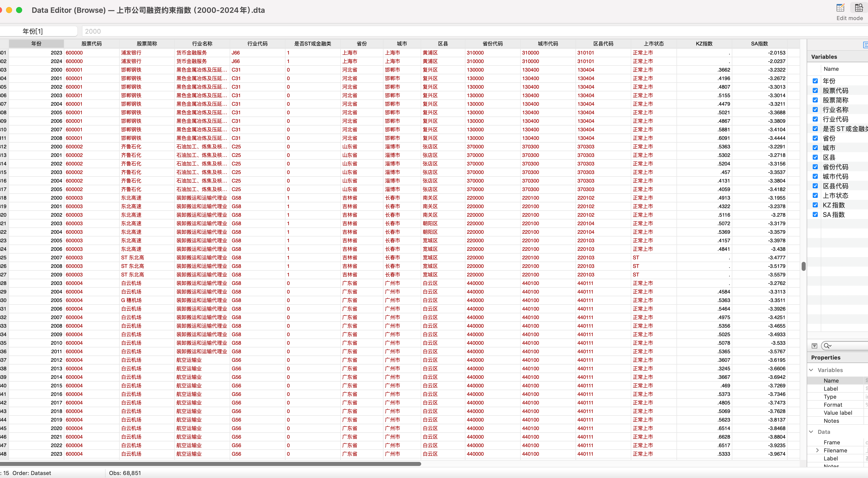Expand the Filename property row

[x=817, y=450]
